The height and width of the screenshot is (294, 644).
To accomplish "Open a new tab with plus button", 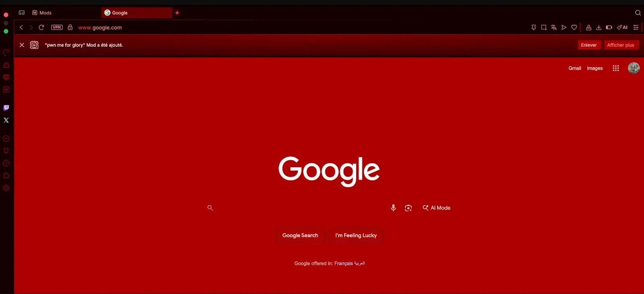I will point(177,13).
